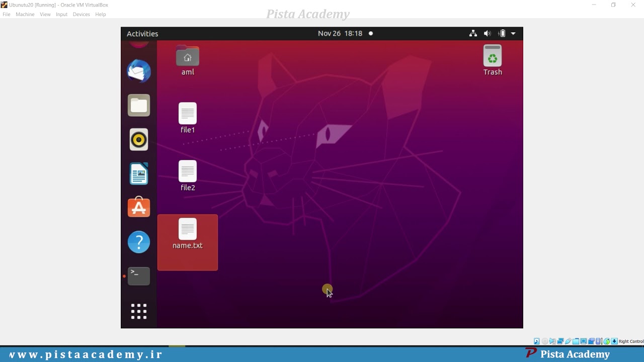Select the file2 desktop file
The image size is (644, 362).
point(188,176)
